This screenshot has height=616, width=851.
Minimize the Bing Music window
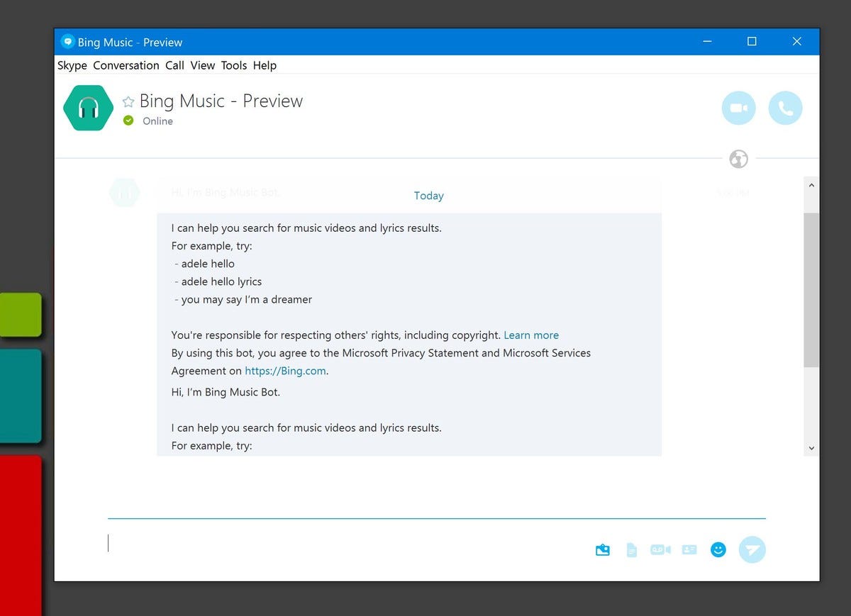tap(707, 42)
